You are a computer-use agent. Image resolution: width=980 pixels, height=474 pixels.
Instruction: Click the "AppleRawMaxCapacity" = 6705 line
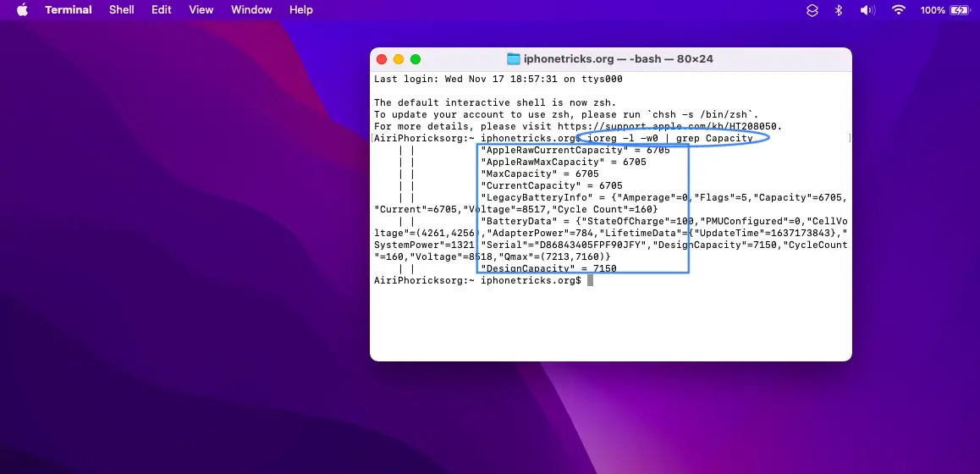[563, 162]
